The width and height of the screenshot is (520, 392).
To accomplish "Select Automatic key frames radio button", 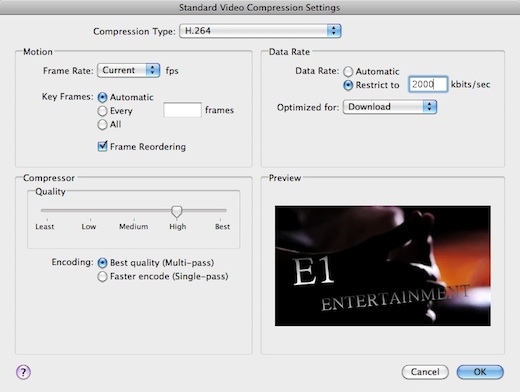I will [102, 97].
